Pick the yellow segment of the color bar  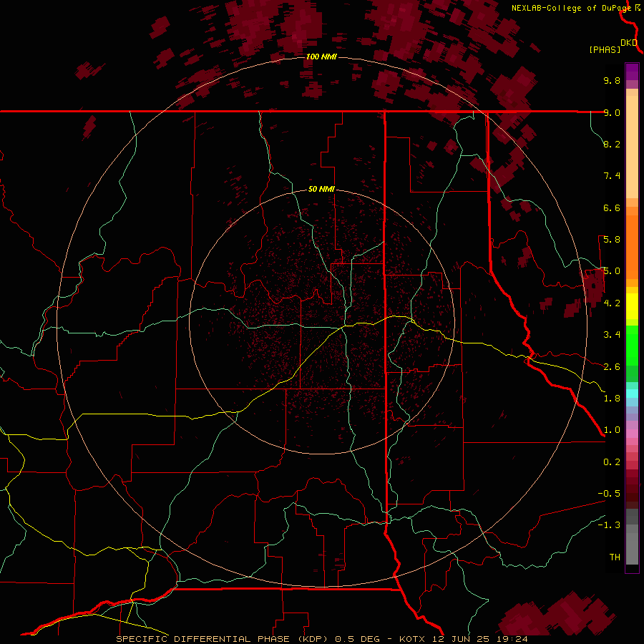pos(632,306)
